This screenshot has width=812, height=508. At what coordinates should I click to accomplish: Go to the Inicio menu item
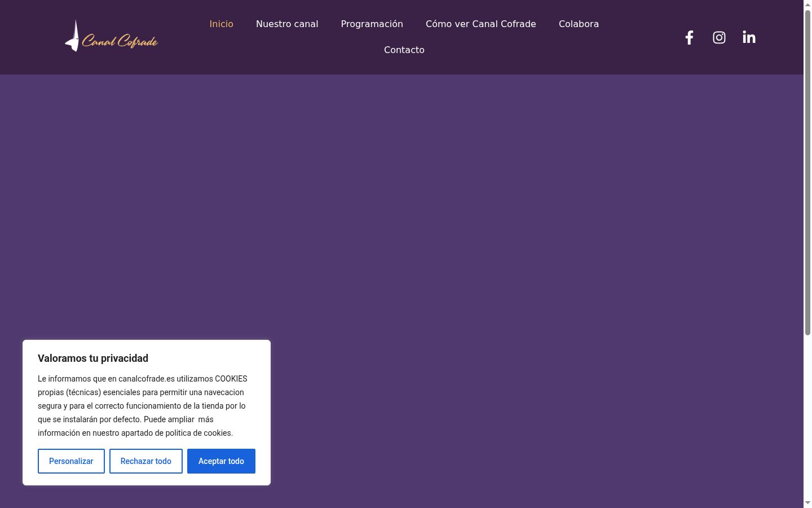(221, 24)
